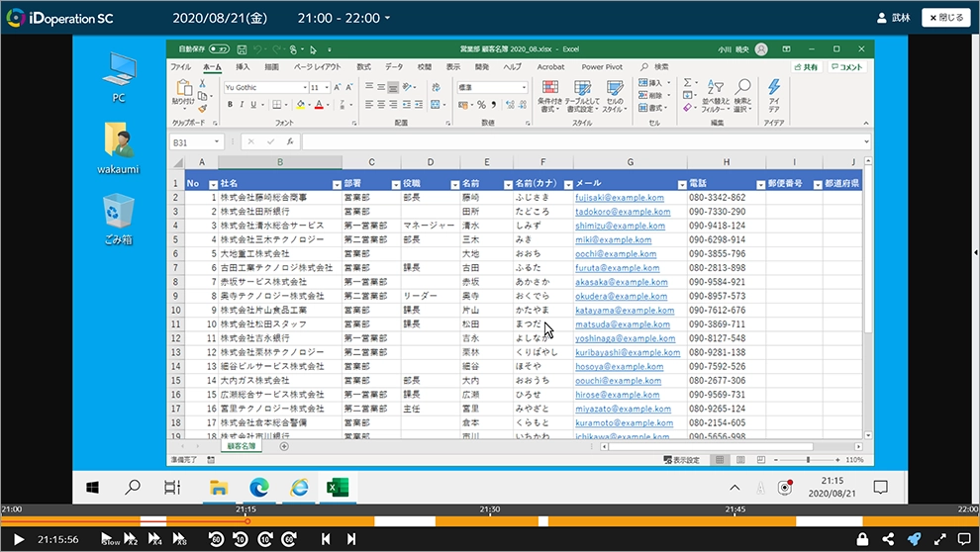
Task: Jump to the next recording segment
Action: click(350, 539)
